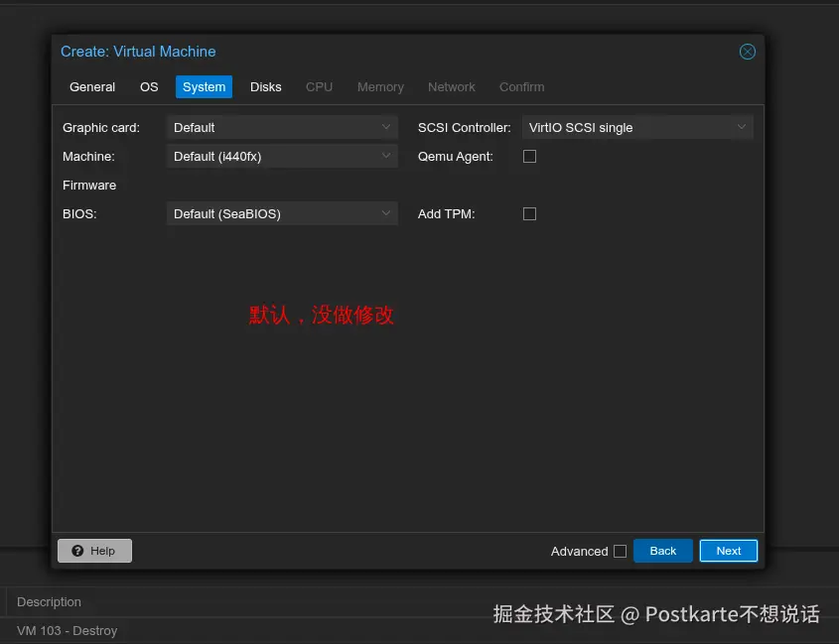Click the Help button
This screenshot has height=644, width=839.
[94, 551]
